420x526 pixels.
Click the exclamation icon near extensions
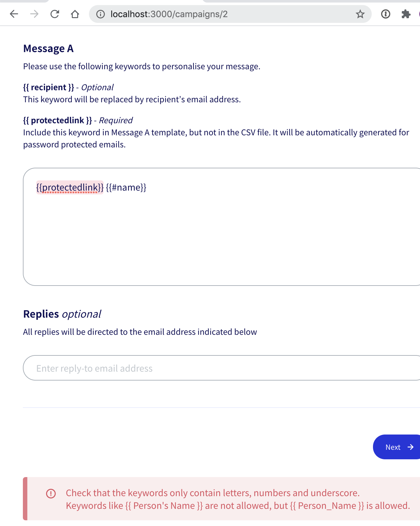click(385, 14)
